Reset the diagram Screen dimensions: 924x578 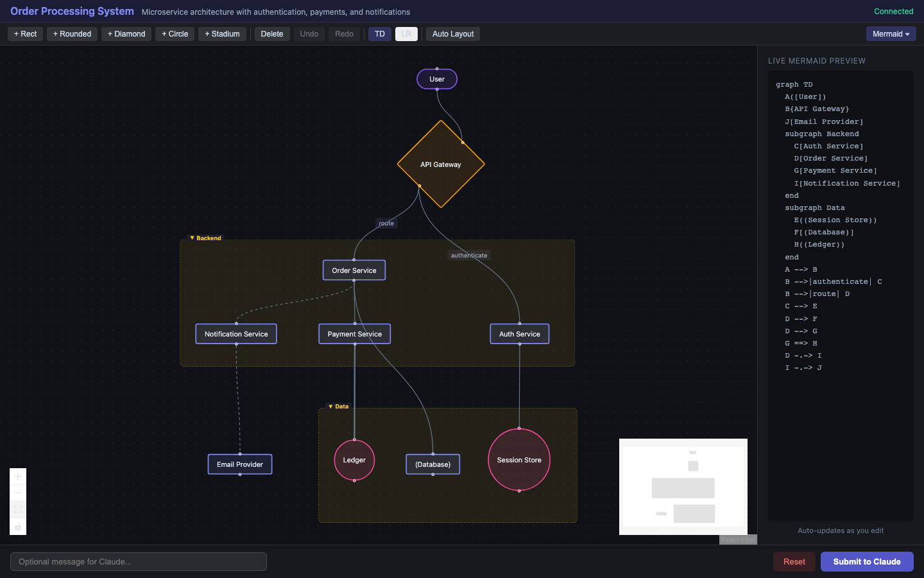coord(794,561)
